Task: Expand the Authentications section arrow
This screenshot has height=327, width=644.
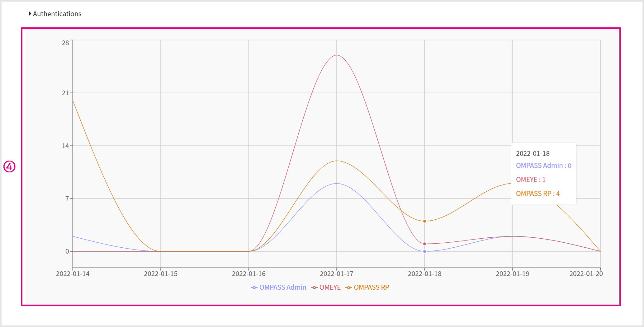Action: point(30,14)
